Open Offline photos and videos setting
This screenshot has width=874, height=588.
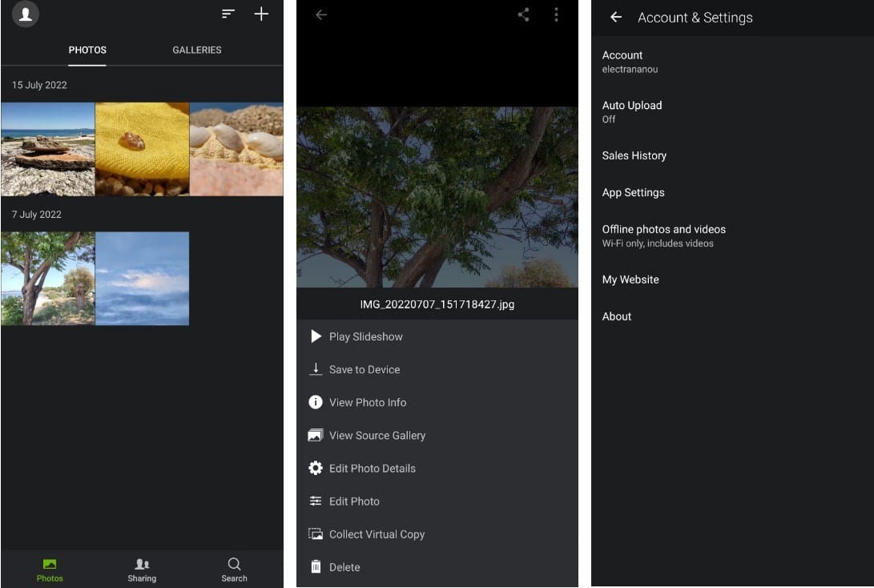[663, 236]
